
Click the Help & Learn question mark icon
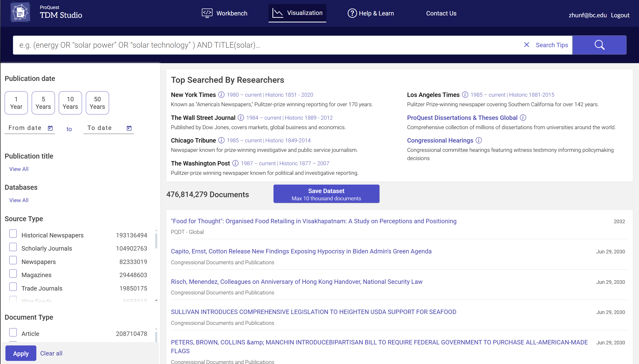click(x=352, y=13)
